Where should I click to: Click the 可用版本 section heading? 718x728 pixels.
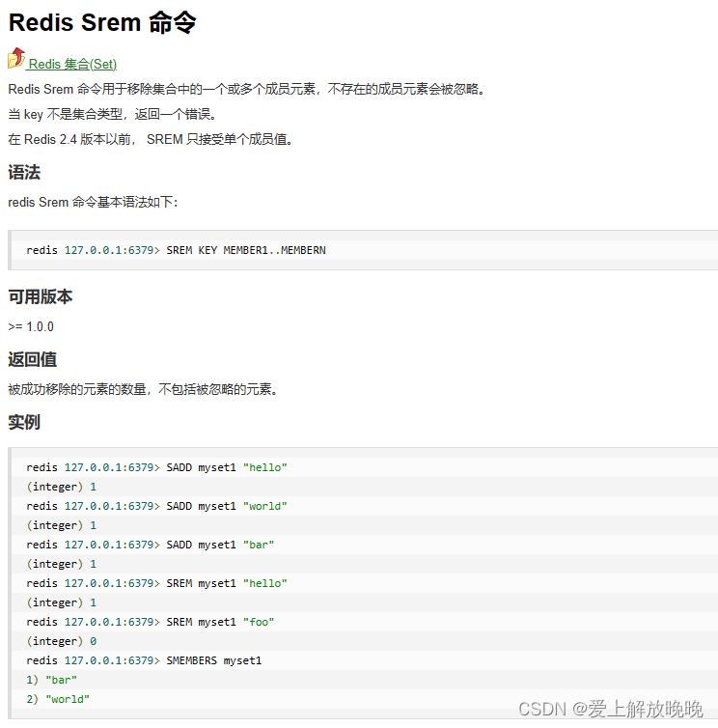click(41, 296)
